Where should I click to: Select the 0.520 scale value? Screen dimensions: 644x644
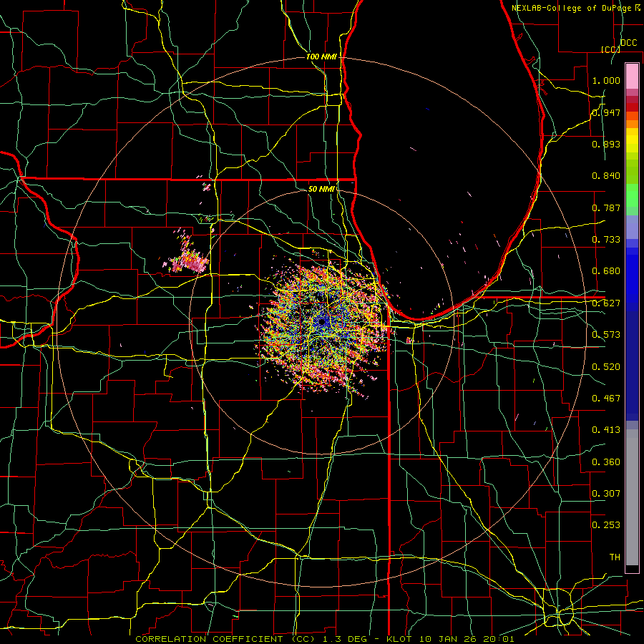(606, 367)
